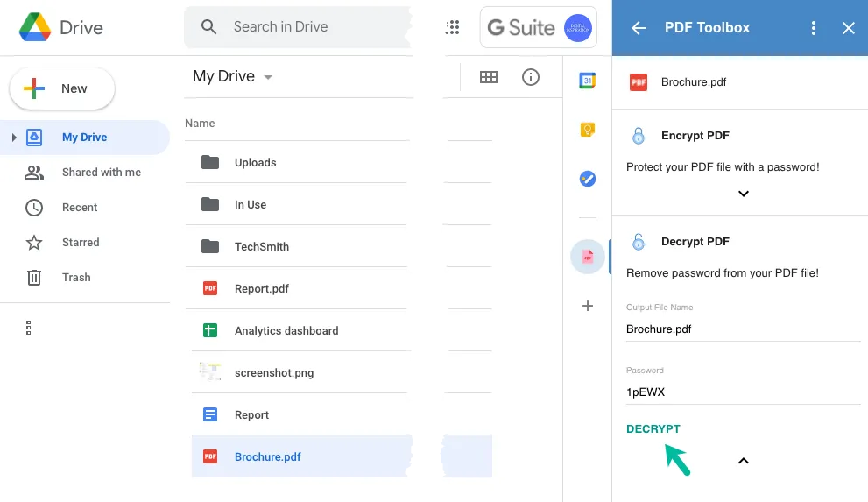The width and height of the screenshot is (868, 502).
Task: Click the Decrypt PDF heading
Action: point(695,242)
